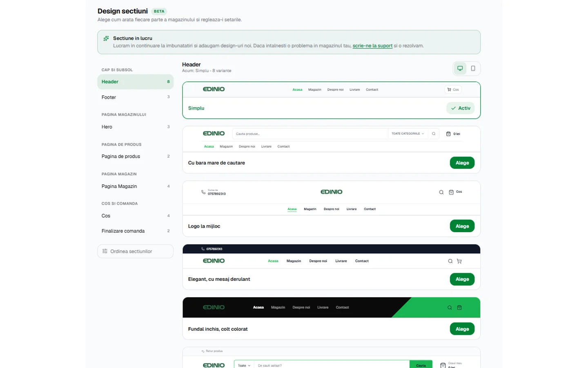Screen dimensions: 588x368
Task: Click bag icon next to 0 lei
Action: click(x=448, y=134)
